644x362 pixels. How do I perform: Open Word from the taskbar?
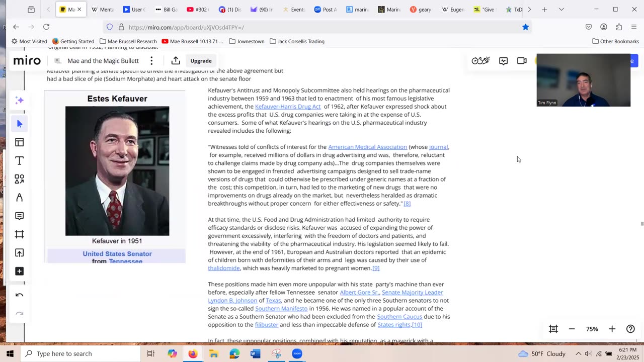[x=255, y=353]
